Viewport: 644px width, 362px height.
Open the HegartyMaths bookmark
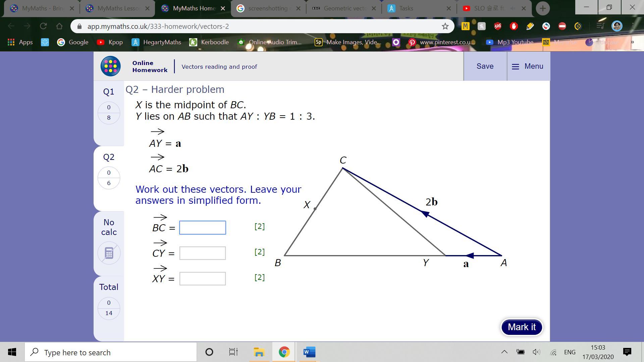click(156, 42)
